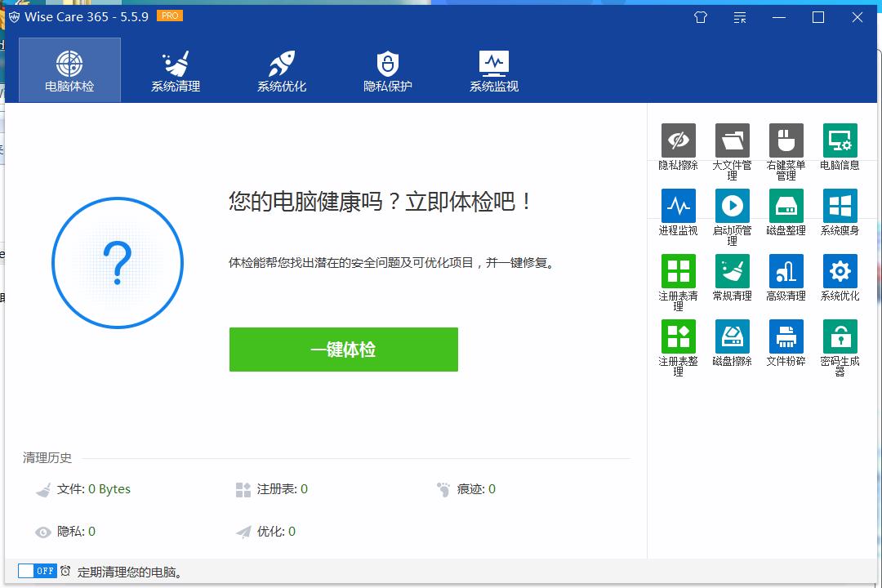View 电脑信息 computer information
Image resolution: width=882 pixels, height=588 pixels.
(840, 139)
